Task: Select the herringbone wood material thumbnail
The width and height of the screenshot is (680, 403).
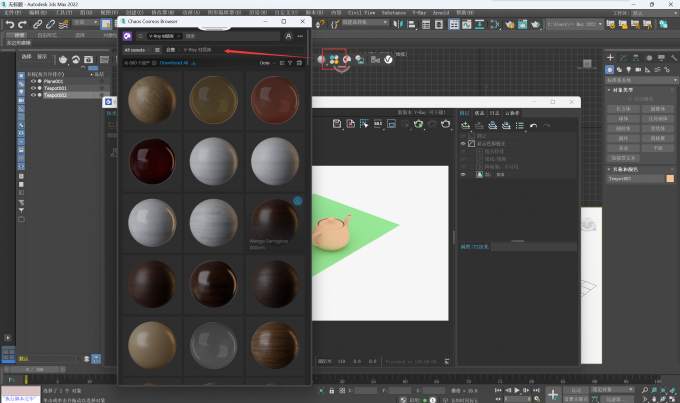Action: pyautogui.click(x=152, y=100)
